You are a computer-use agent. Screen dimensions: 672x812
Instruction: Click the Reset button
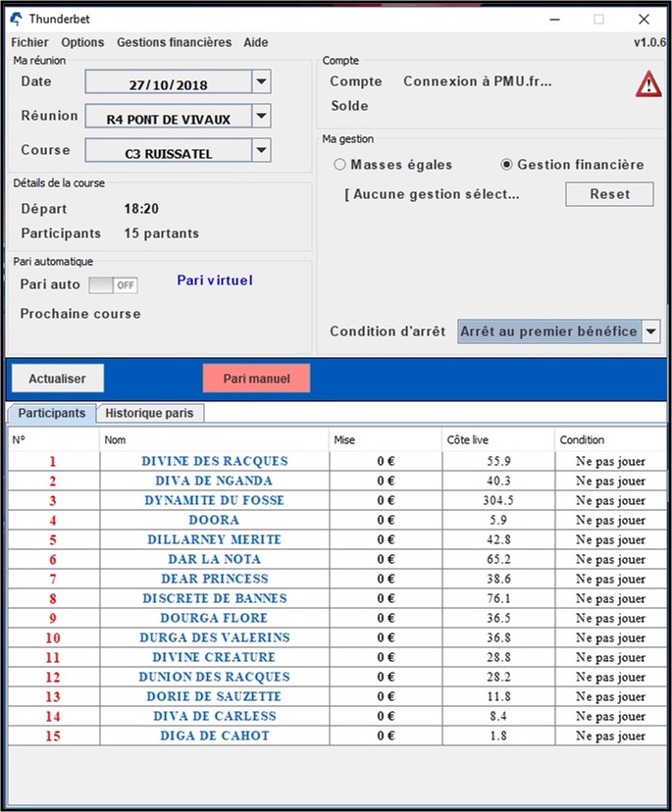click(x=610, y=194)
